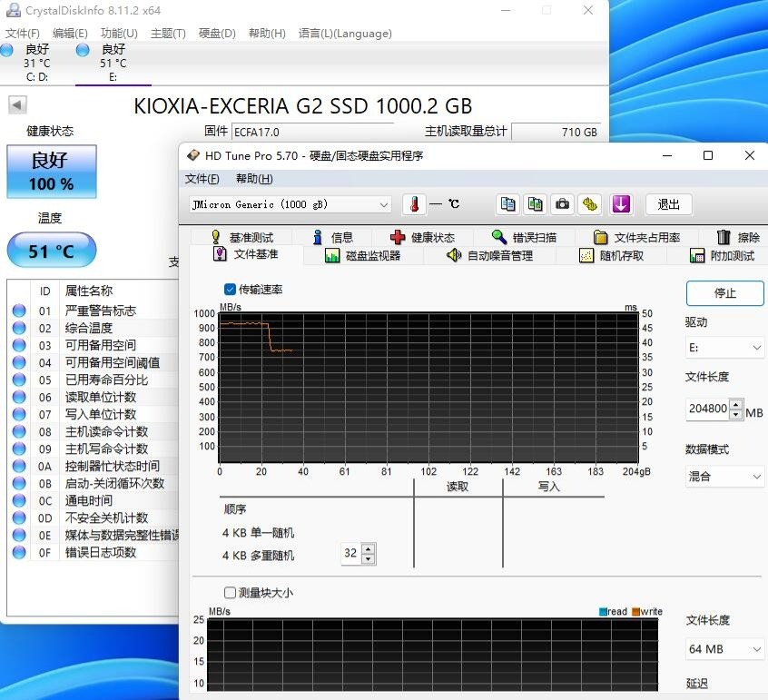Open CrystalDiskInfo 主题(T) menu
Image resolution: width=768 pixels, height=700 pixels.
pyautogui.click(x=168, y=34)
